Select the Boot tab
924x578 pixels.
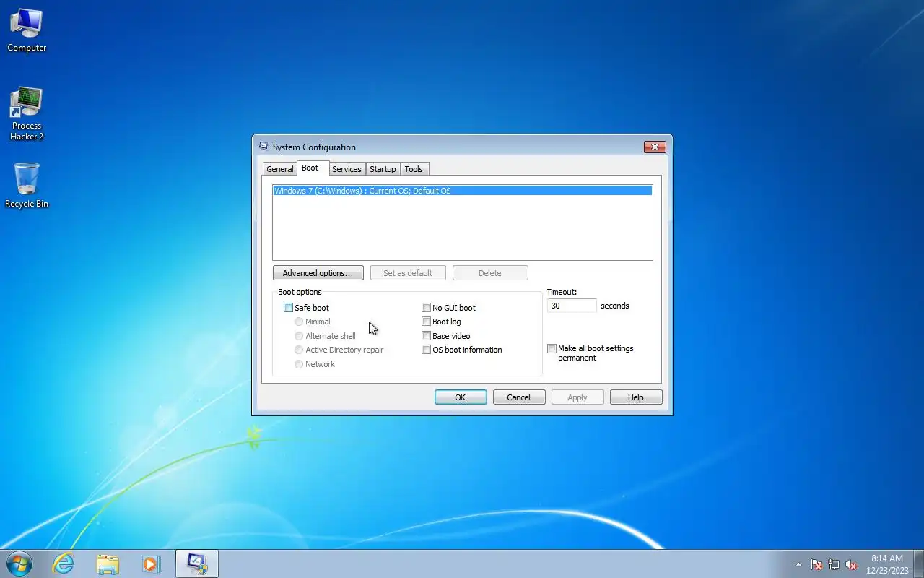310,168
